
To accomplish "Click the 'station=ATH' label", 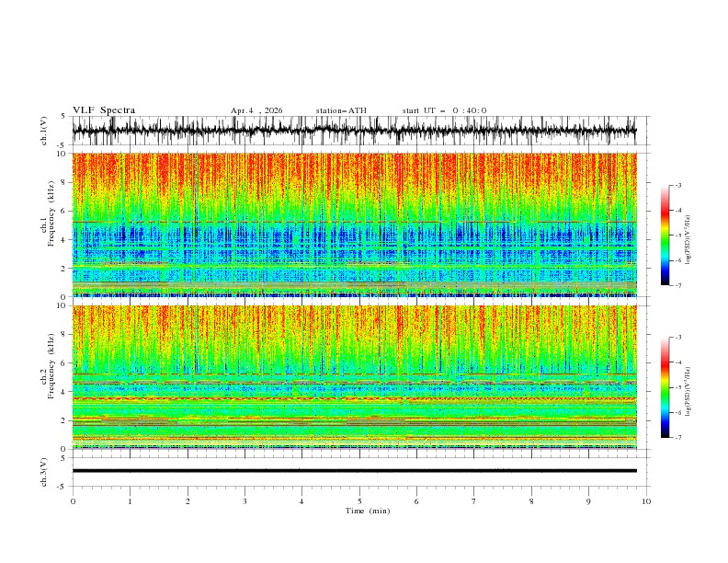I will click(341, 110).
